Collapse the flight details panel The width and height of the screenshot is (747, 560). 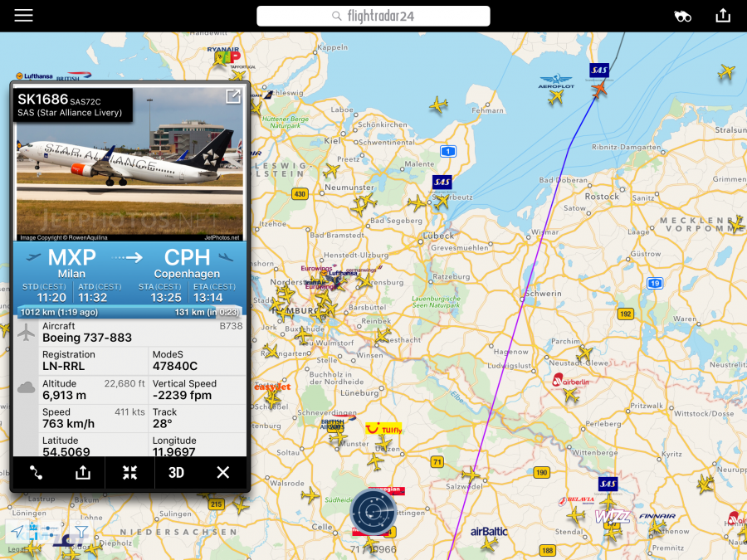click(x=129, y=472)
